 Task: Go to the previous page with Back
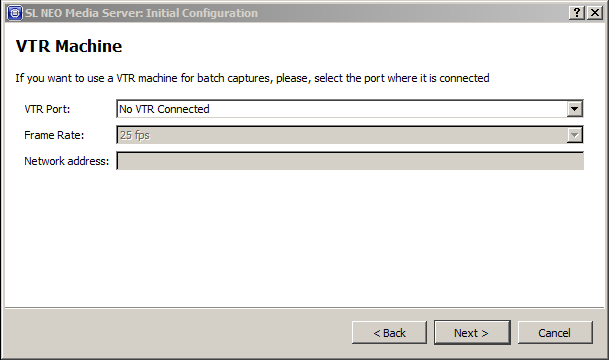tap(389, 333)
